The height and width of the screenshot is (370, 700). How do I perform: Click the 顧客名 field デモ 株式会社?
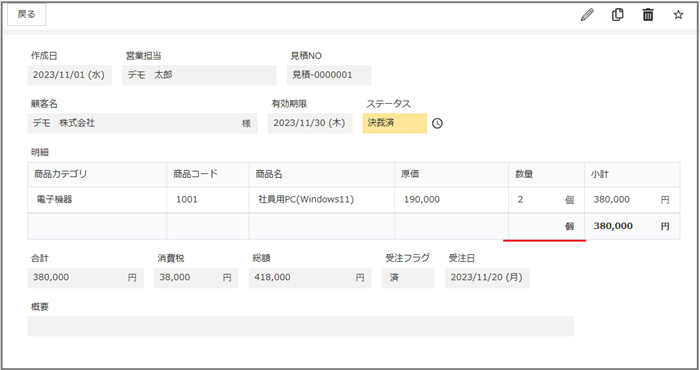[142, 123]
